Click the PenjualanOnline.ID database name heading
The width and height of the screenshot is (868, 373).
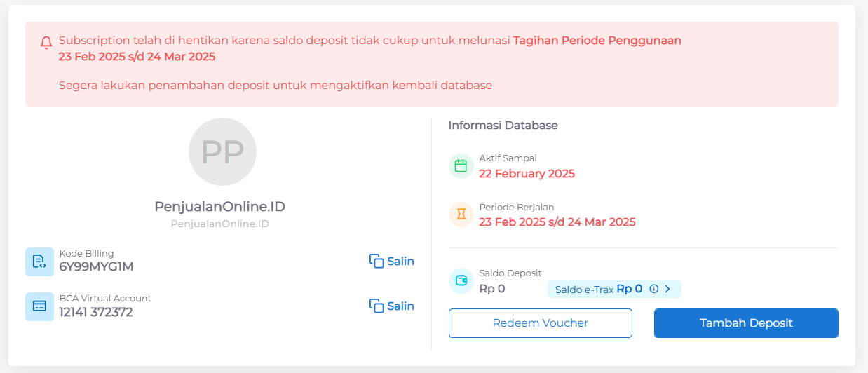(x=220, y=207)
